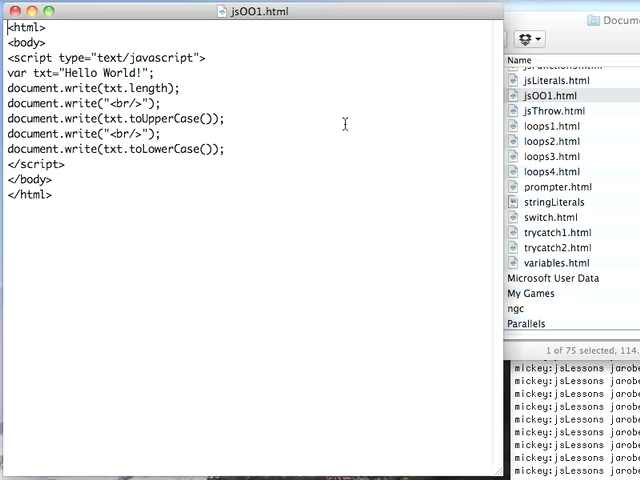This screenshot has height=480, width=640.
Task: Select jsThrow.html in Finder list
Action: tap(554, 111)
